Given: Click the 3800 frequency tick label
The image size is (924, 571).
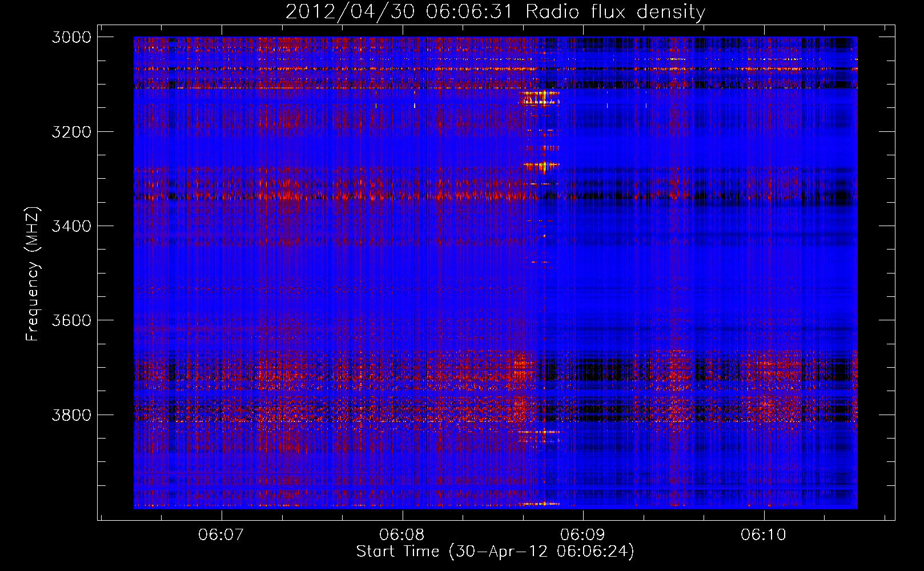Looking at the screenshot, I should point(71,415).
